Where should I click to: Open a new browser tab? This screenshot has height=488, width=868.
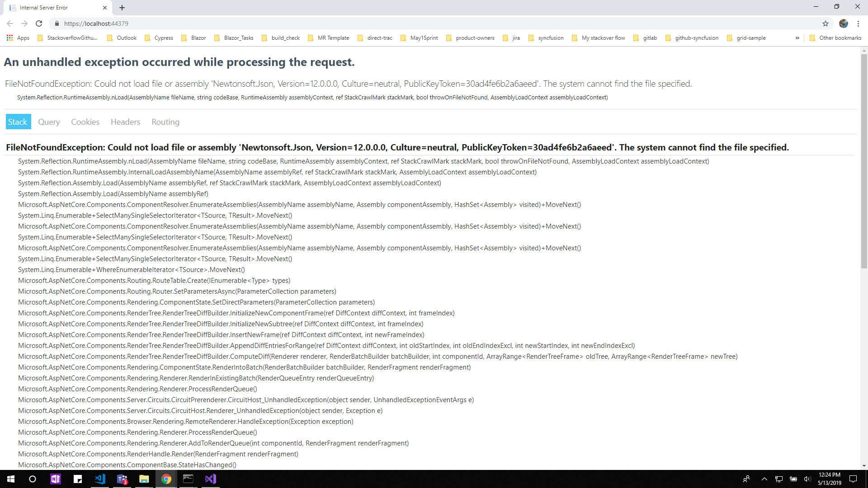click(x=122, y=7)
